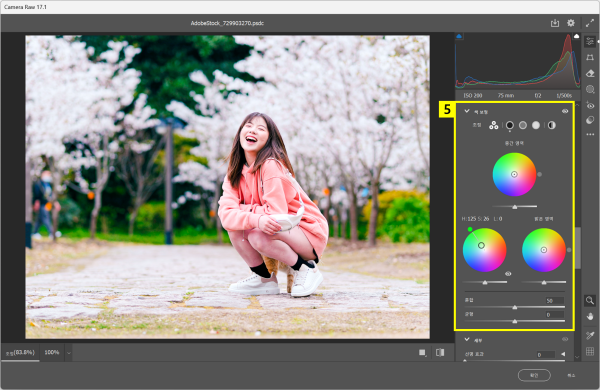Select the Color Sampler eyedropper tool
The height and width of the screenshot is (390, 600).
pyautogui.click(x=590, y=335)
